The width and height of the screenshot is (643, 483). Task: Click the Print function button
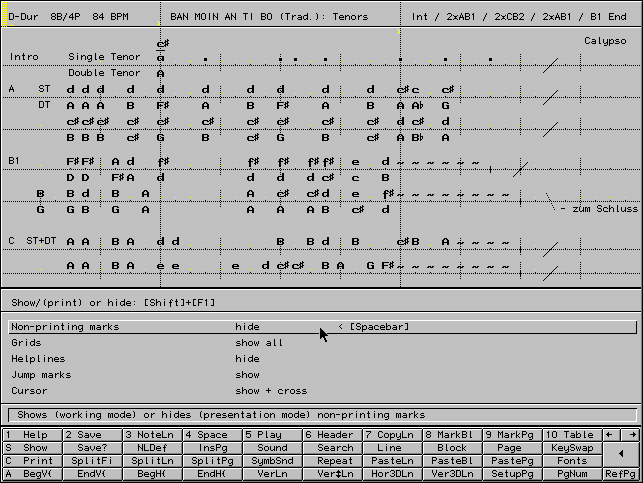tap(32, 461)
